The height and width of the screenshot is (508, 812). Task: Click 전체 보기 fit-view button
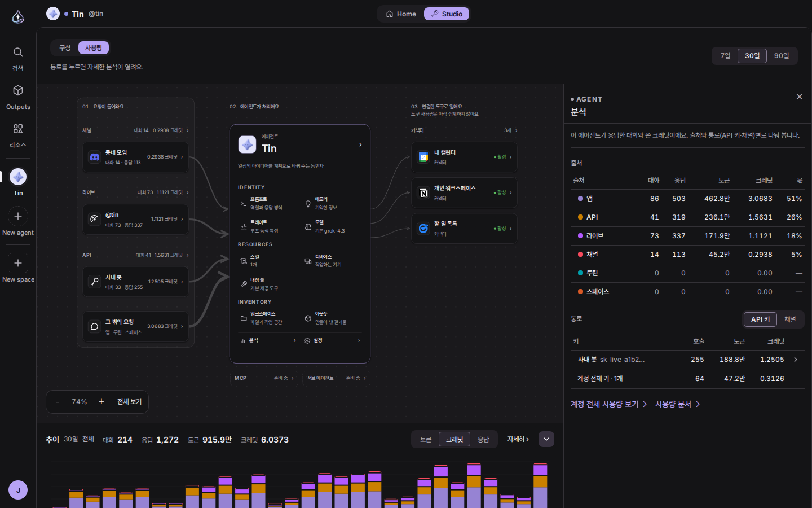(x=129, y=402)
